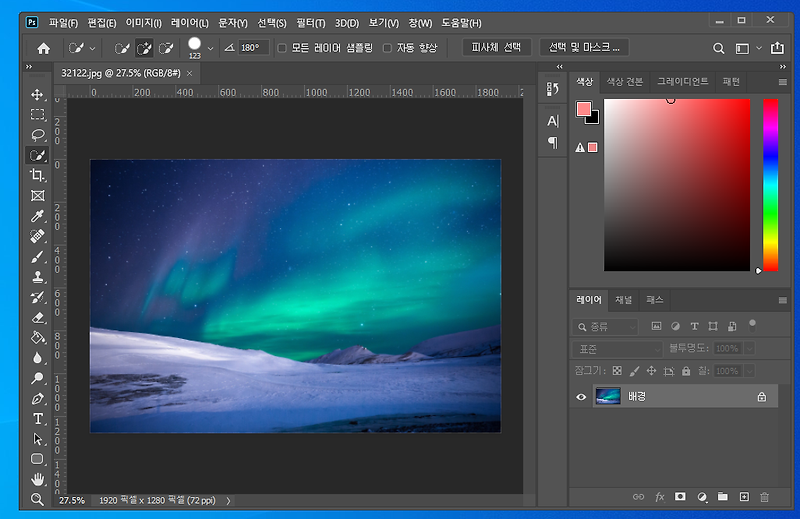Select the Frame tool
This screenshot has width=800, height=519.
coord(37,195)
